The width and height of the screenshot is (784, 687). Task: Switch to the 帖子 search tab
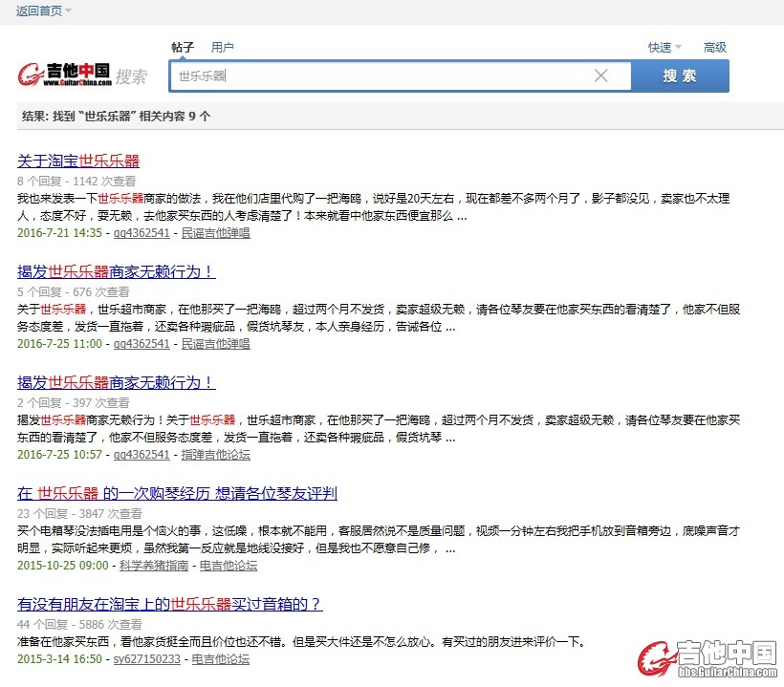pos(183,47)
